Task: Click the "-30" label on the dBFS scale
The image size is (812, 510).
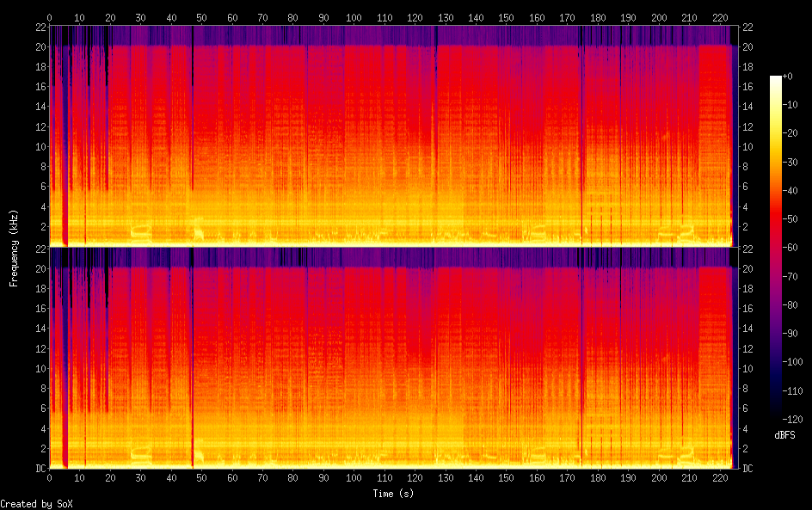Action: pyautogui.click(x=792, y=163)
